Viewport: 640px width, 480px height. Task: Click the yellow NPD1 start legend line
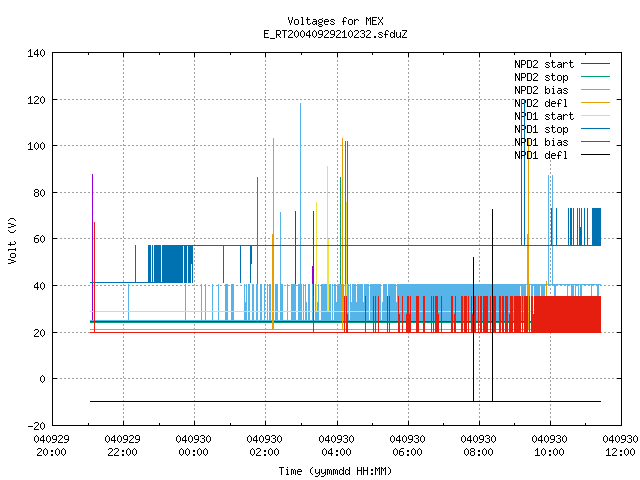(x=595, y=116)
